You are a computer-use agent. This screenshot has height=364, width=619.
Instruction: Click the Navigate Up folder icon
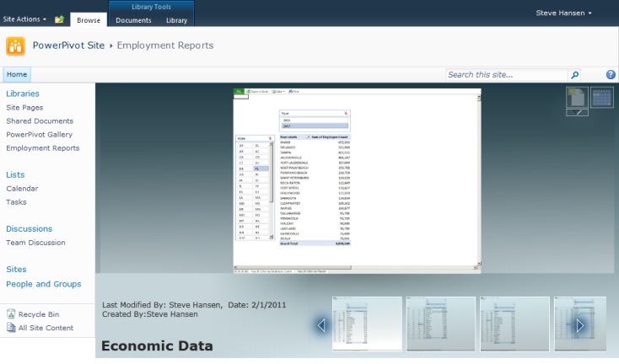[59, 19]
